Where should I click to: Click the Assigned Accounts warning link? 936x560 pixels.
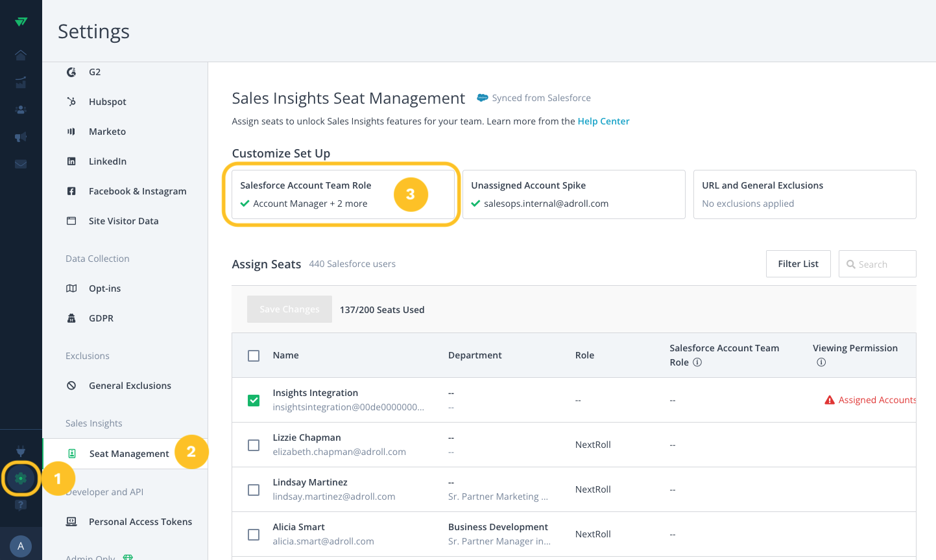pyautogui.click(x=877, y=400)
